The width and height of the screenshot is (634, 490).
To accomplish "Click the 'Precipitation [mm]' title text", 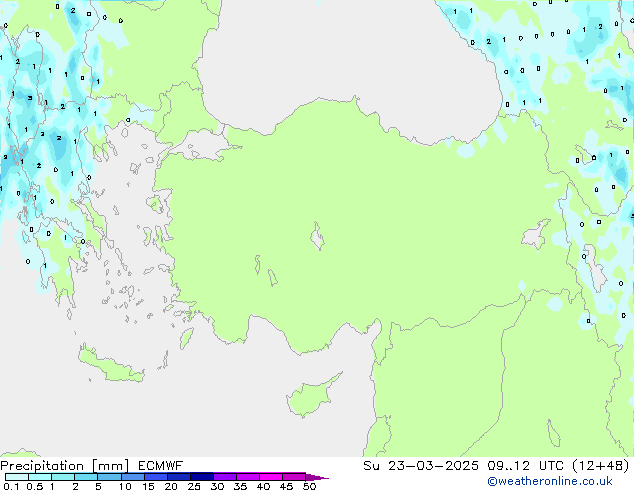I will pos(64,466).
